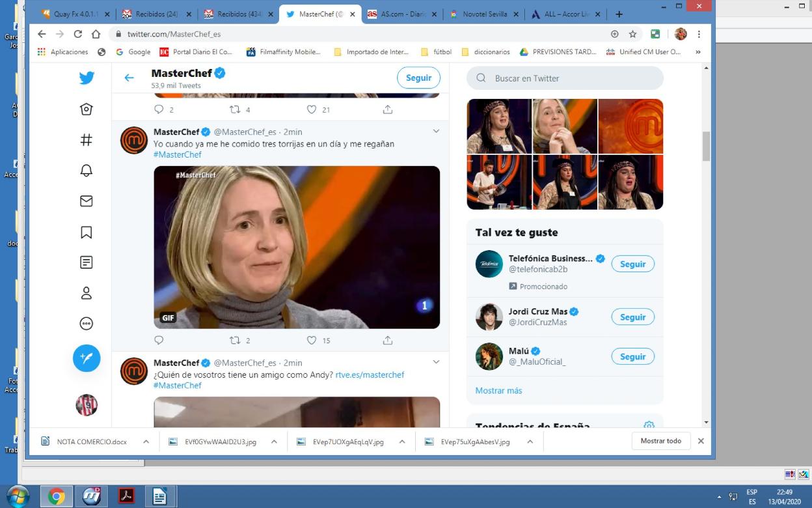Open Messages envelope icon
Screen dimensions: 812x508
click(x=86, y=201)
